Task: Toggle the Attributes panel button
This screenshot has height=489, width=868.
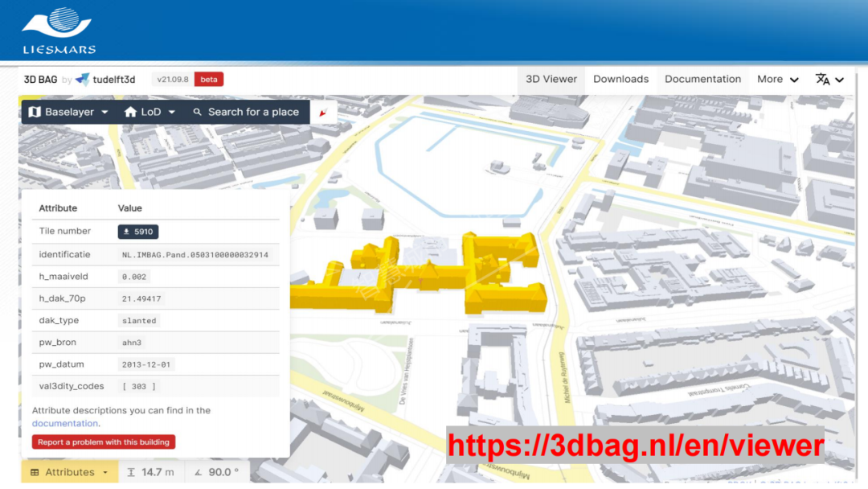Action: (x=70, y=472)
